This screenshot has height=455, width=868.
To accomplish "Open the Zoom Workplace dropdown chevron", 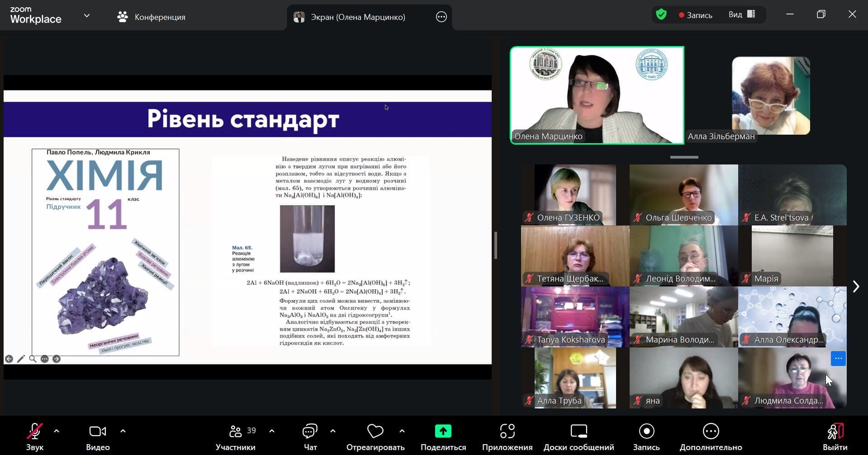I will pyautogui.click(x=87, y=16).
